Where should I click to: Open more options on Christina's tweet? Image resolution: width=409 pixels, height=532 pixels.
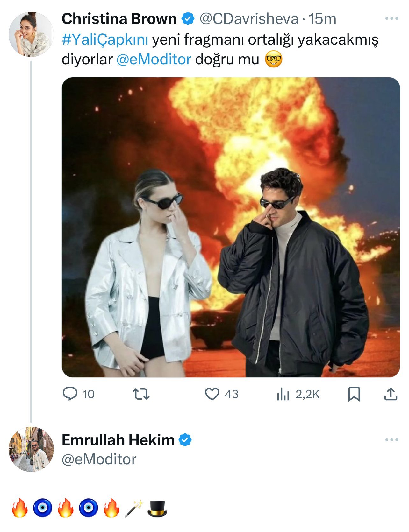click(x=391, y=19)
